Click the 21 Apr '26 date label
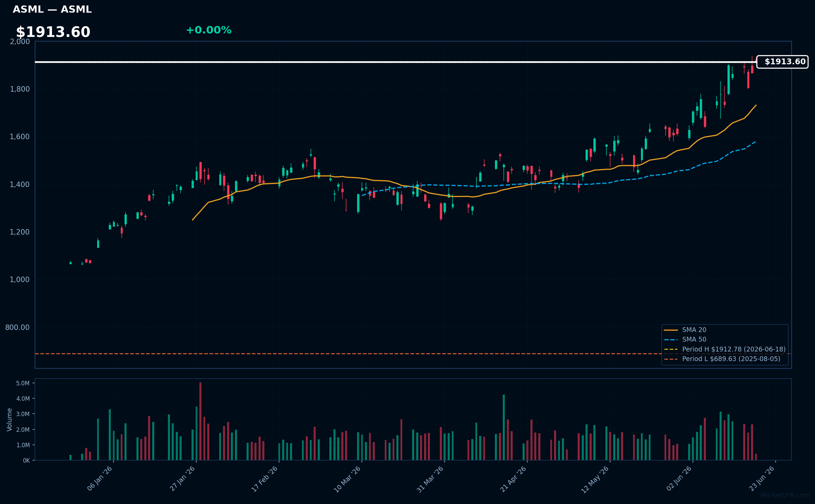Image resolution: width=815 pixels, height=504 pixels. coord(513,479)
